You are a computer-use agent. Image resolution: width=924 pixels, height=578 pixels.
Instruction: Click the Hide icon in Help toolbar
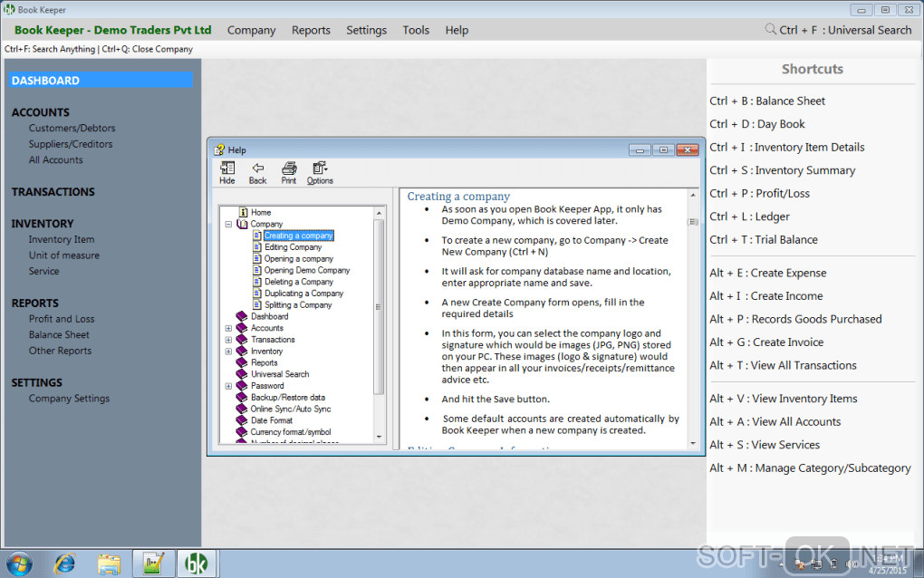click(226, 173)
